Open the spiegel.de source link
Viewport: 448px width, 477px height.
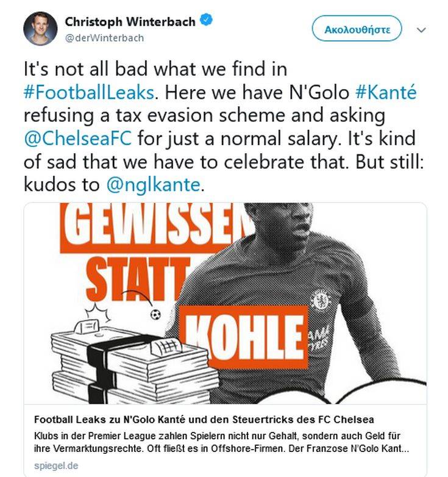[56, 466]
